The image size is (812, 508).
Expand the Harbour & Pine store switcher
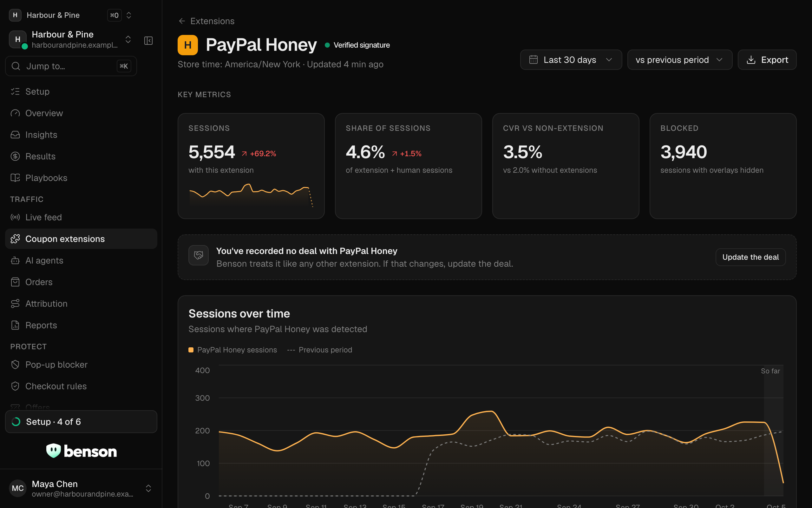tap(128, 40)
